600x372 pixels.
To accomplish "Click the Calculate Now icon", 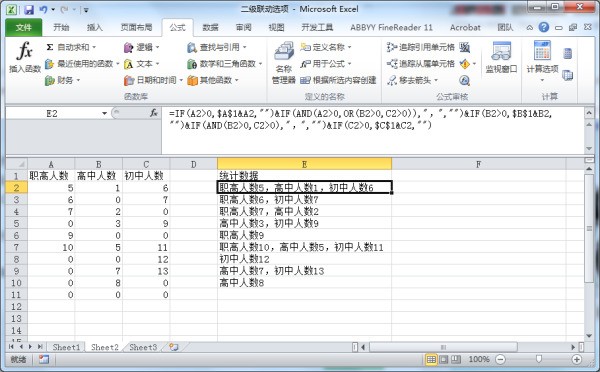I will point(568,54).
